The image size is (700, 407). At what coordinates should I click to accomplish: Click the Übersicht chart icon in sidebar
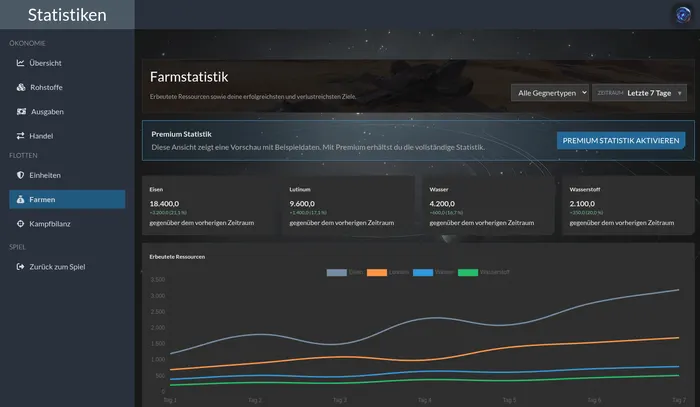(21, 63)
